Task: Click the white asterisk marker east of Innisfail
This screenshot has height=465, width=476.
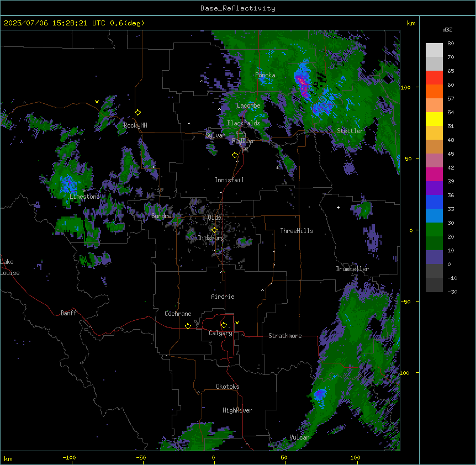Action: [277, 167]
